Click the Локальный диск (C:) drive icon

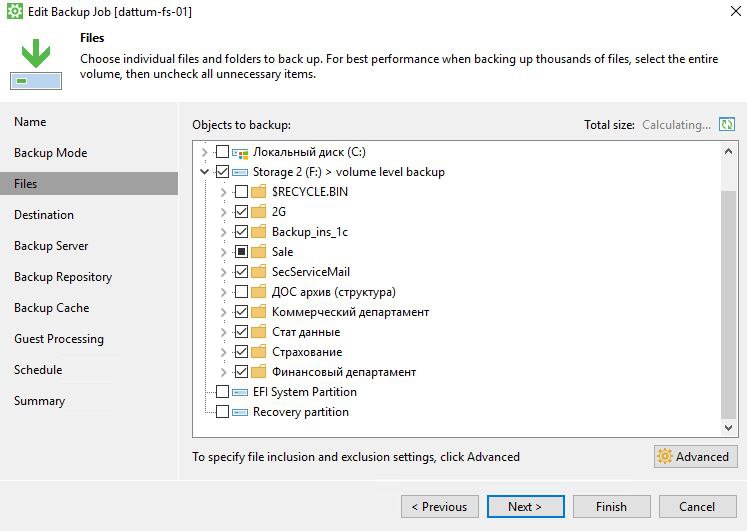coord(240,152)
